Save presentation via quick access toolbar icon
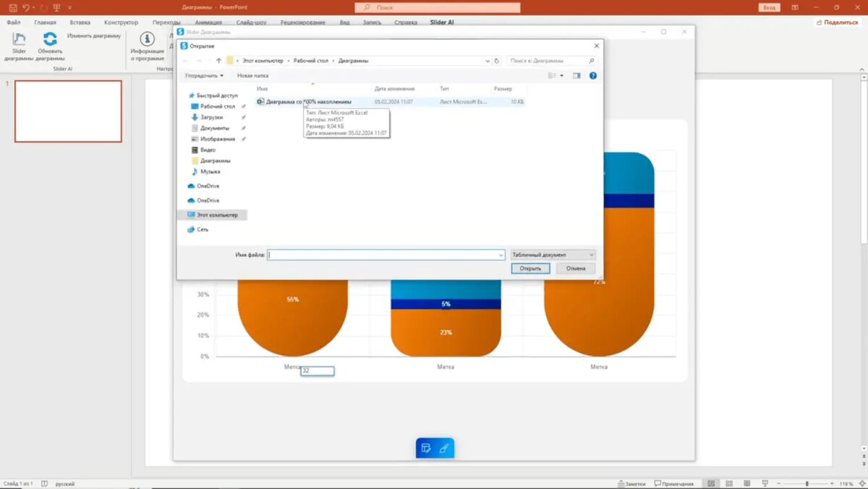The width and height of the screenshot is (868, 489). tap(12, 7)
